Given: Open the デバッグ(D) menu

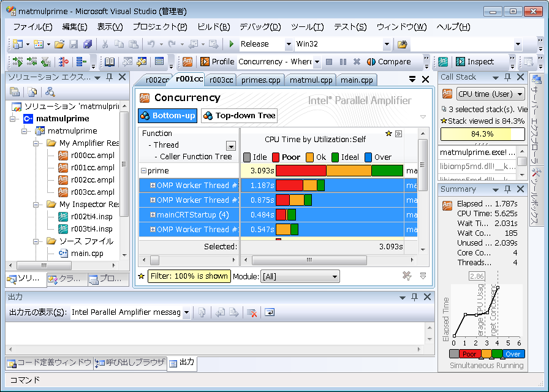Looking at the screenshot, I should [x=260, y=27].
